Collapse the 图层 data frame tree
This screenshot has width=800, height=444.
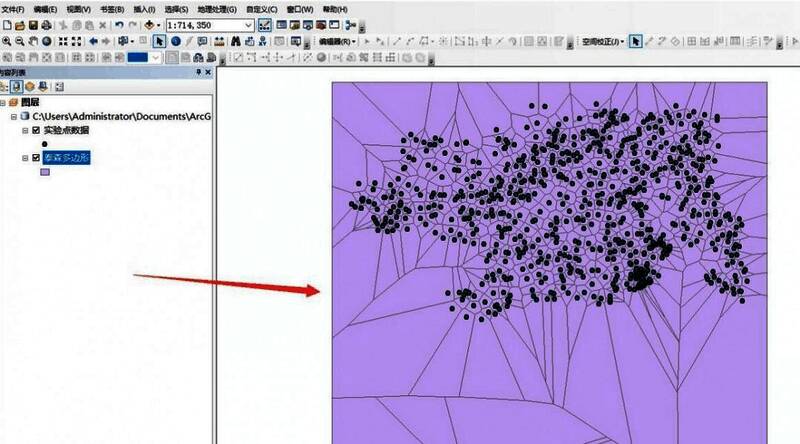coord(4,102)
